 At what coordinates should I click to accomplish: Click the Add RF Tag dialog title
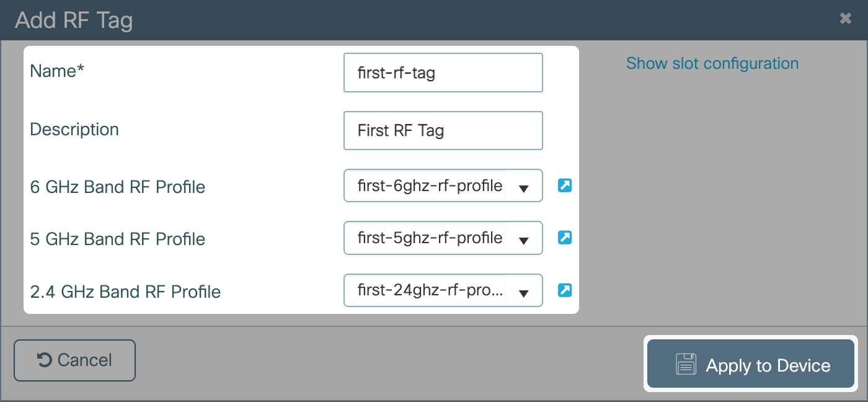(74, 20)
